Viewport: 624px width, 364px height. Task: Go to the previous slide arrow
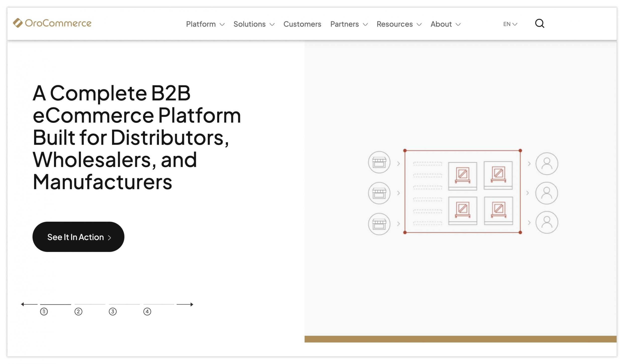pyautogui.click(x=29, y=304)
